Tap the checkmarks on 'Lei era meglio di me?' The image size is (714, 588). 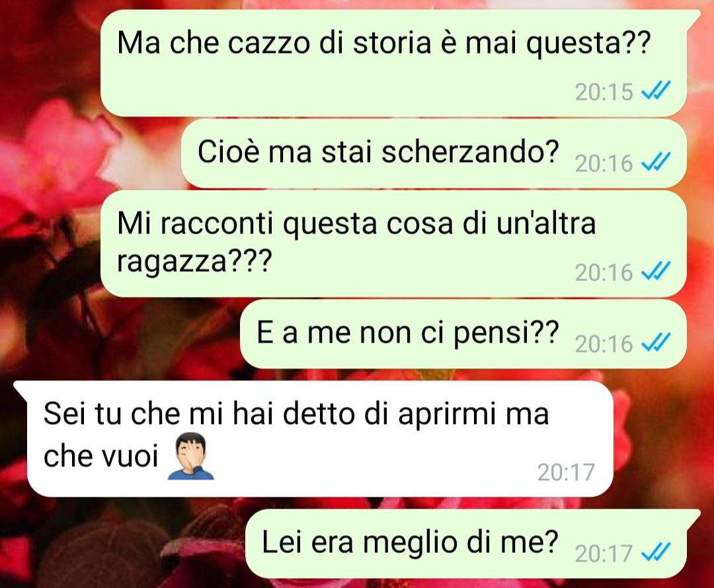(656, 552)
